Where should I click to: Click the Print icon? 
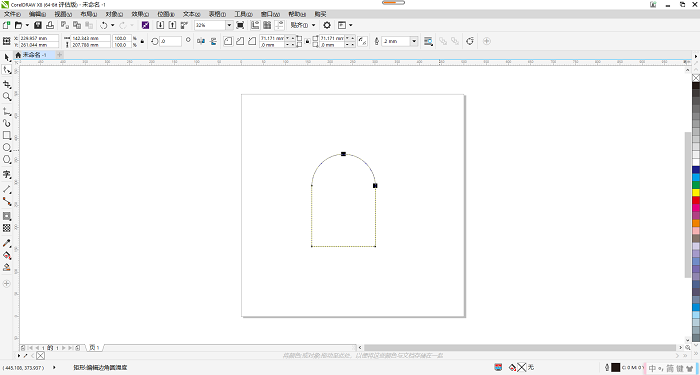[x=50, y=25]
